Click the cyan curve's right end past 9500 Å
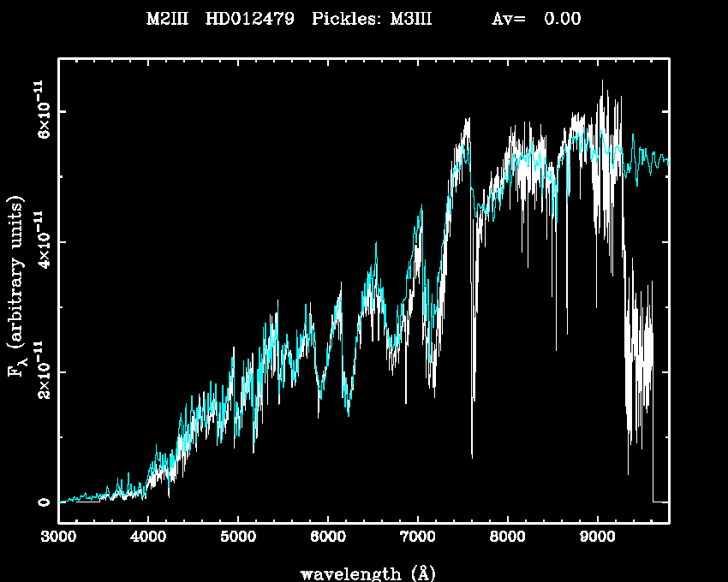The image size is (728, 582). coord(665,160)
